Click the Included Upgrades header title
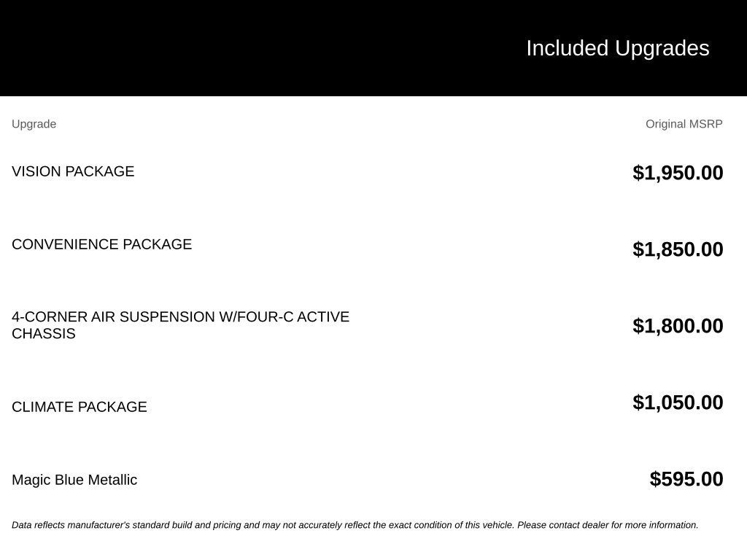Screen dimensions: 747x560 (x=617, y=49)
